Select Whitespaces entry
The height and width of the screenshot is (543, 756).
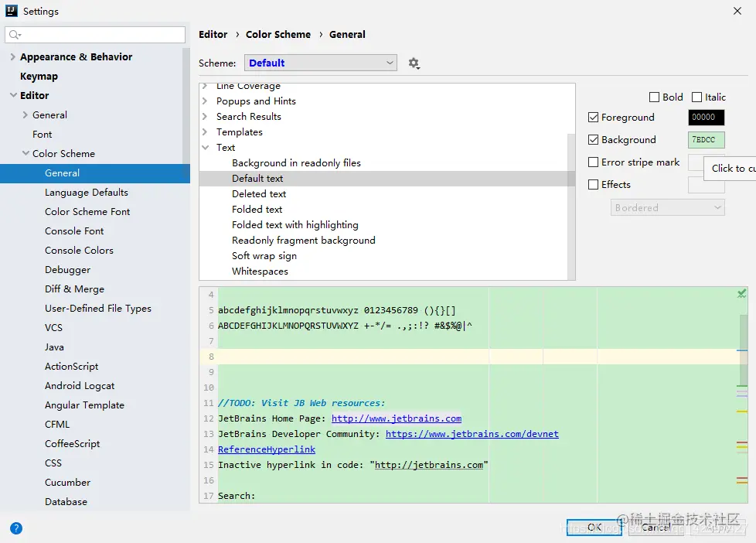[x=260, y=271]
